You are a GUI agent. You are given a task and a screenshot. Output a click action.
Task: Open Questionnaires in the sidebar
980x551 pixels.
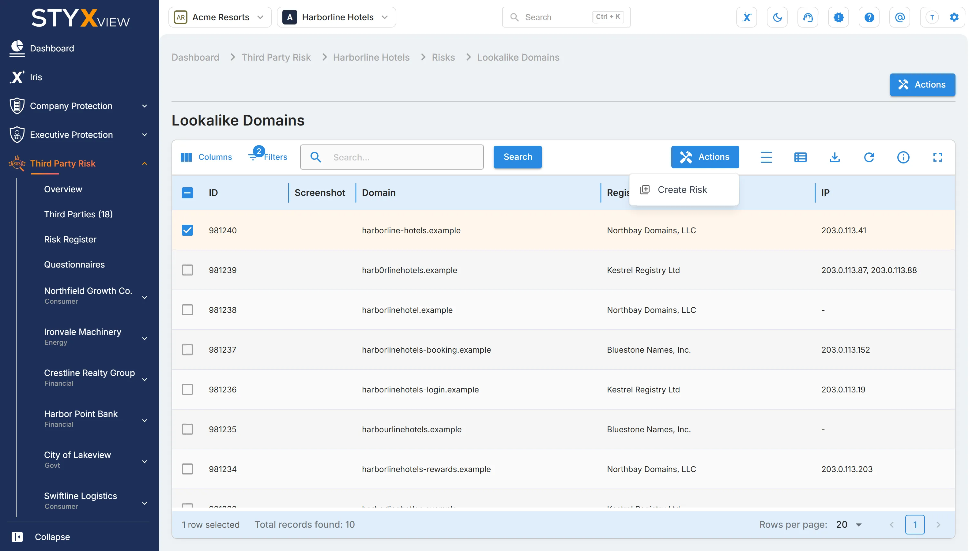click(x=74, y=264)
